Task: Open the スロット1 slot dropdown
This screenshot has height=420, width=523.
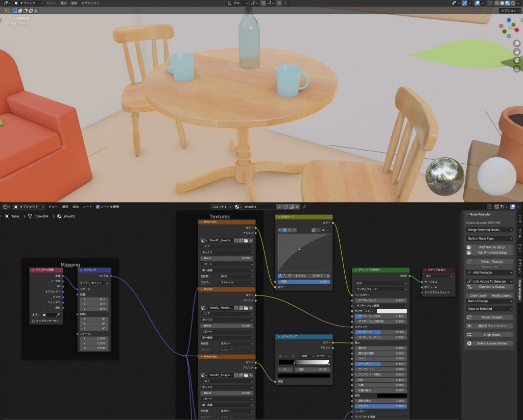Action: click(221, 207)
